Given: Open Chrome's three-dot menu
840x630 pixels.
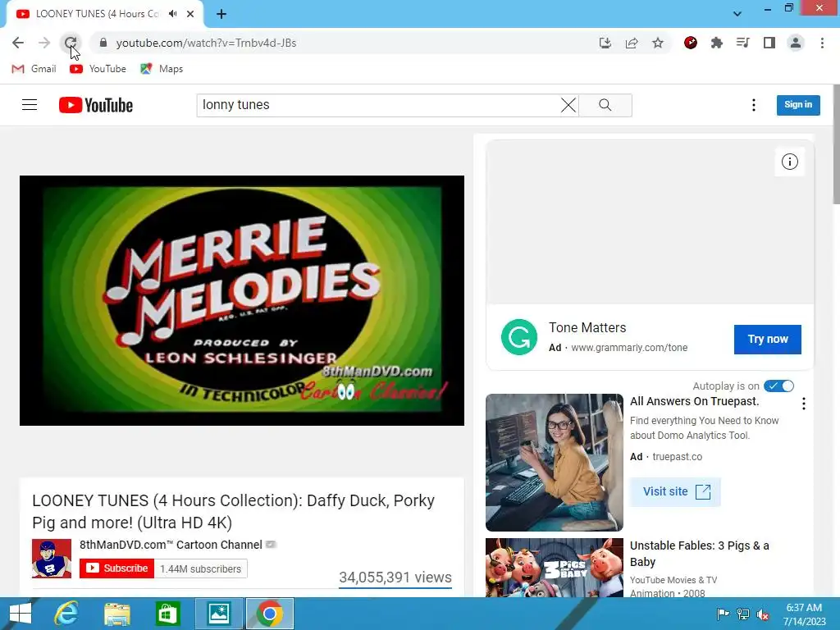Looking at the screenshot, I should (x=822, y=43).
